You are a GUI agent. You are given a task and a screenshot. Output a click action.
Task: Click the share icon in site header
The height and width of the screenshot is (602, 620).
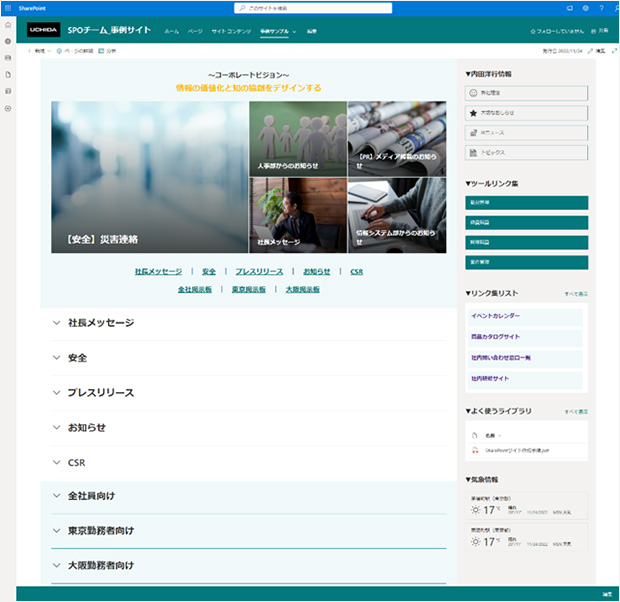click(x=593, y=31)
